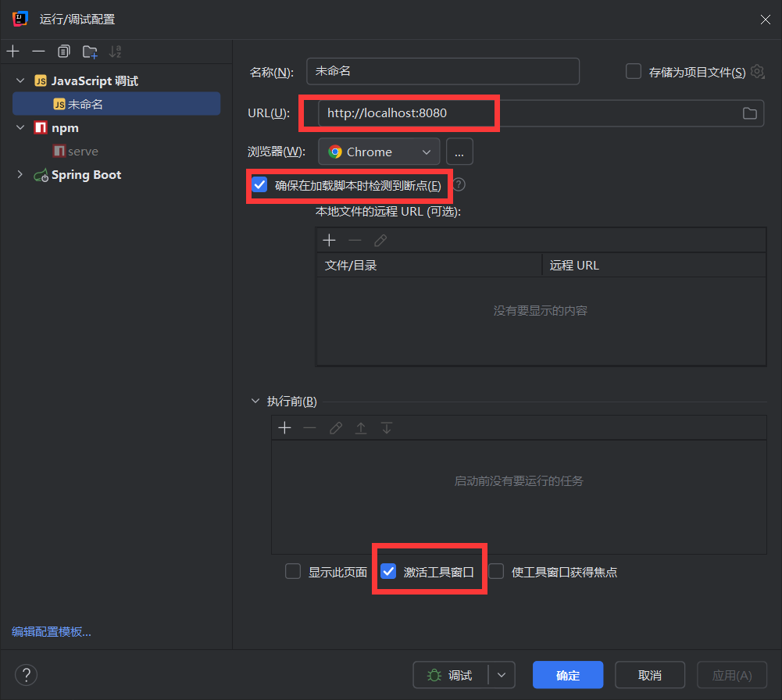Open browser settings with the ... button
This screenshot has height=700, width=782.
(x=459, y=152)
